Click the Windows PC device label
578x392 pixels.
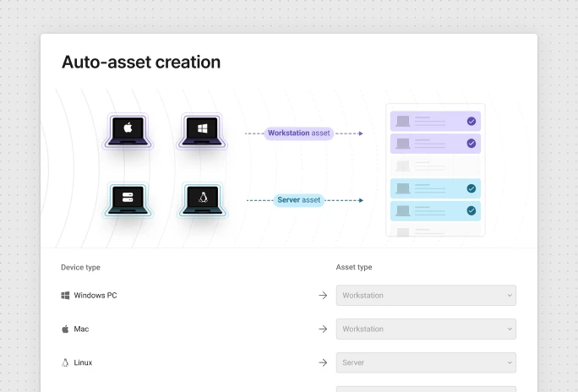click(x=95, y=296)
